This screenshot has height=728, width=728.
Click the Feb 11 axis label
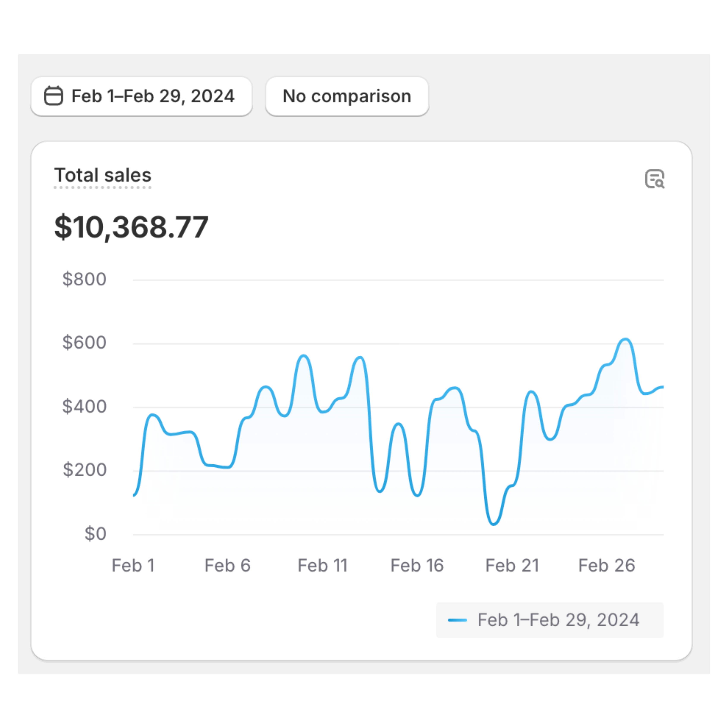pos(322,566)
